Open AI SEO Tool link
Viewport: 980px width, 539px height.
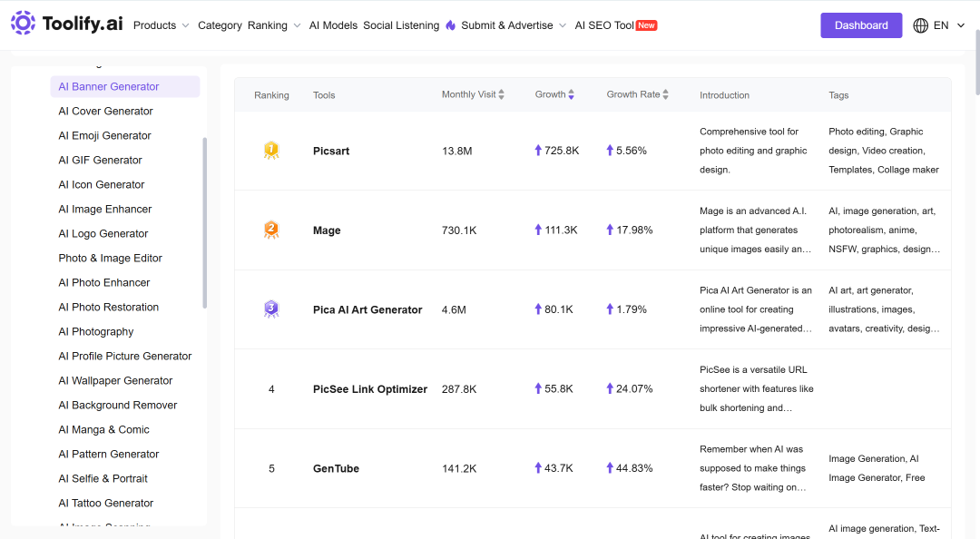point(604,25)
